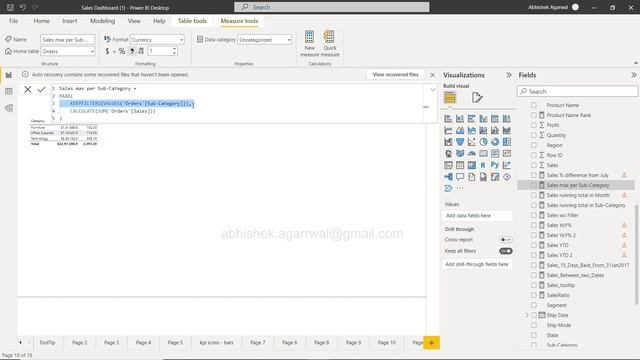Cancel the formula edit with X icon
This screenshot has height=360, width=640.
tap(27, 89)
